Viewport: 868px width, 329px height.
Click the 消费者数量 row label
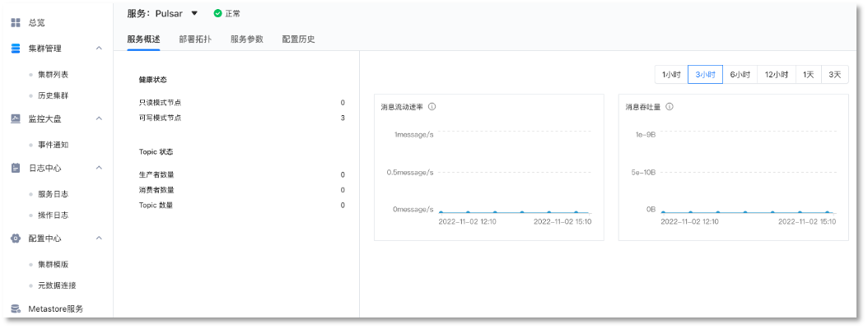click(156, 190)
